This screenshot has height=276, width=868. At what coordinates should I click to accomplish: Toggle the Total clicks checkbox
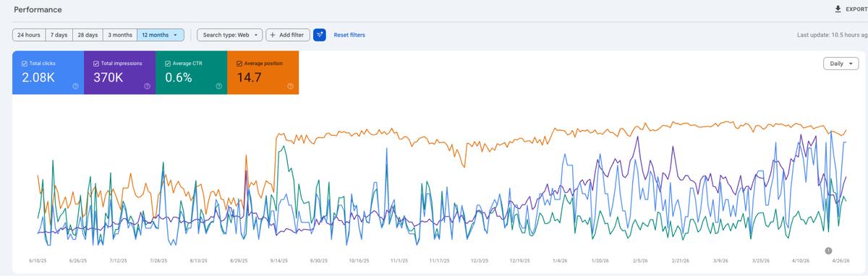click(x=25, y=64)
